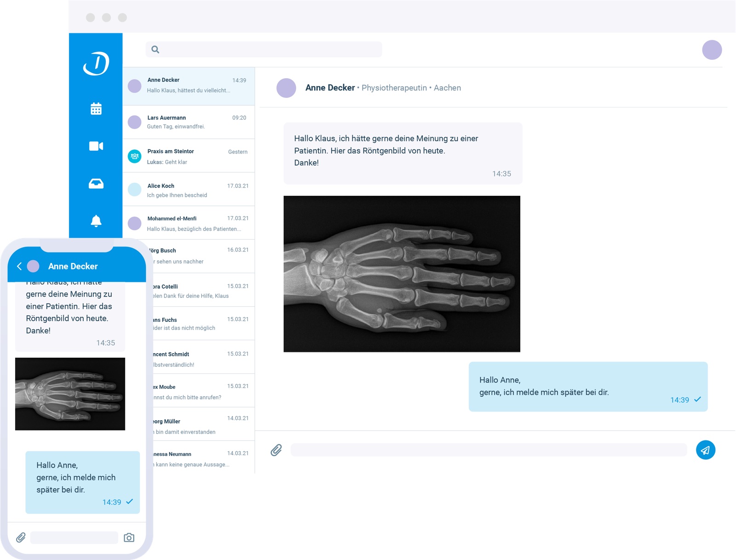Screen dimensions: 736x560
Task: Click the Praxis am Steintor group avatar icon
Action: click(x=134, y=156)
